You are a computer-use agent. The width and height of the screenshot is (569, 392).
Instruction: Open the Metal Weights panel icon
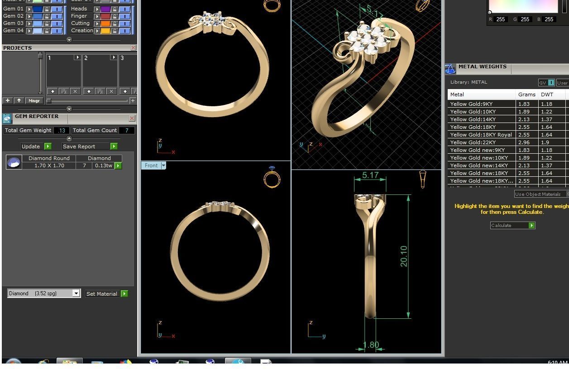[450, 69]
